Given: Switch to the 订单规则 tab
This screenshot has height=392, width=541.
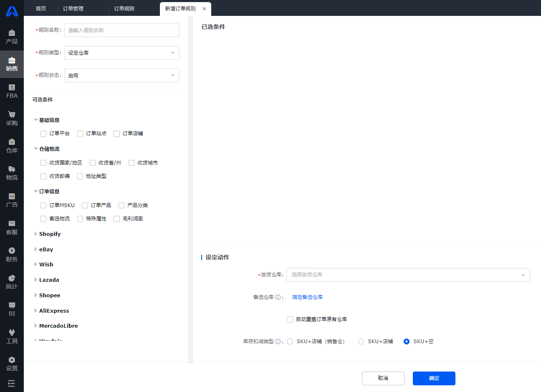Looking at the screenshot, I should 124,9.
